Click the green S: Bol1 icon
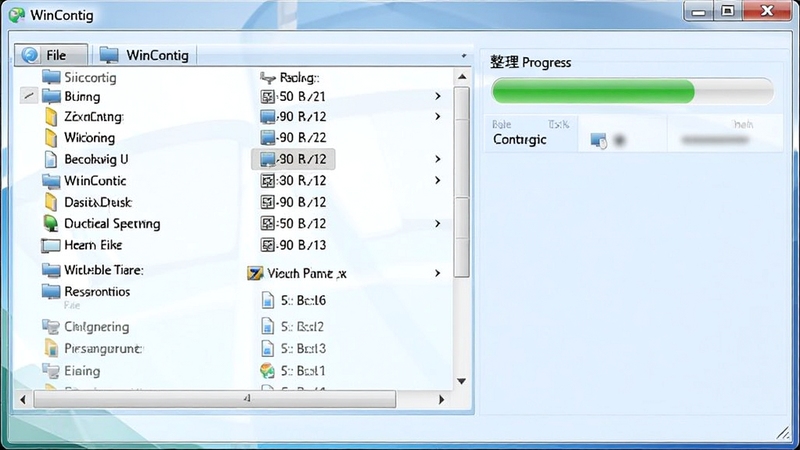Image resolution: width=800 pixels, height=450 pixels. pyautogui.click(x=267, y=371)
